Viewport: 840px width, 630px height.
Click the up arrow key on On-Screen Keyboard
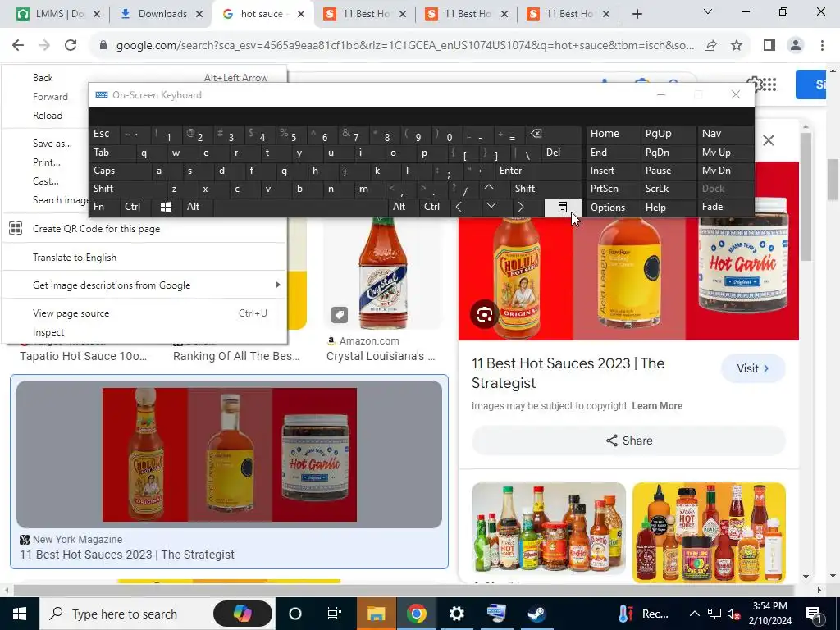[489, 189]
